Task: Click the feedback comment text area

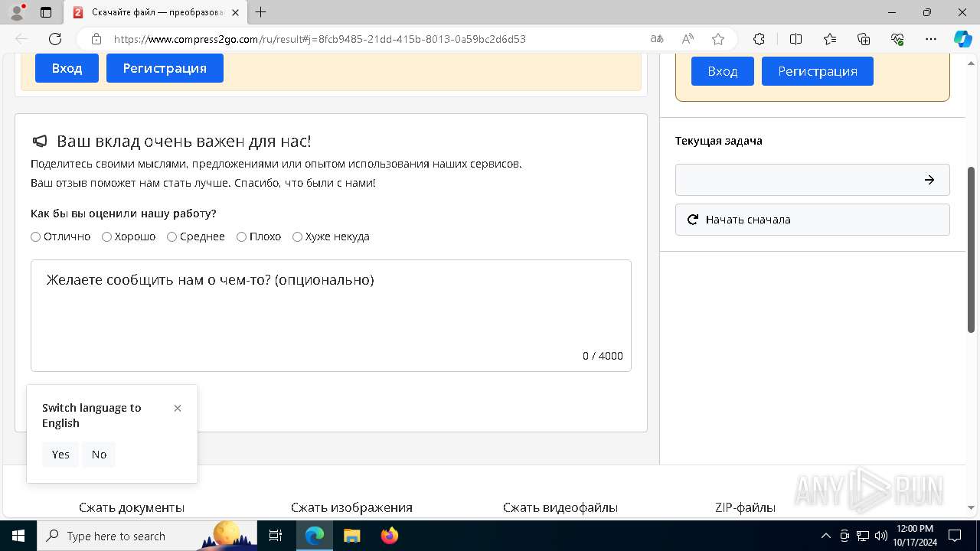Action: pos(331,315)
